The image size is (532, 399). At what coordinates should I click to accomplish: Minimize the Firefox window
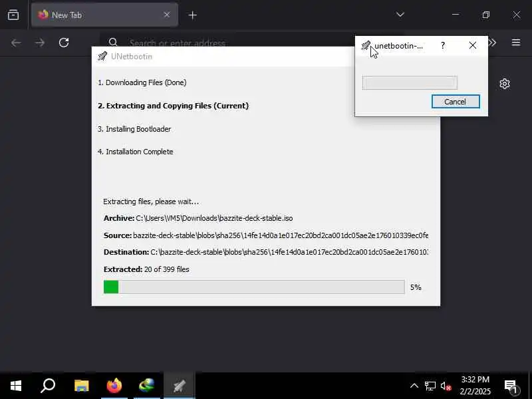click(456, 15)
